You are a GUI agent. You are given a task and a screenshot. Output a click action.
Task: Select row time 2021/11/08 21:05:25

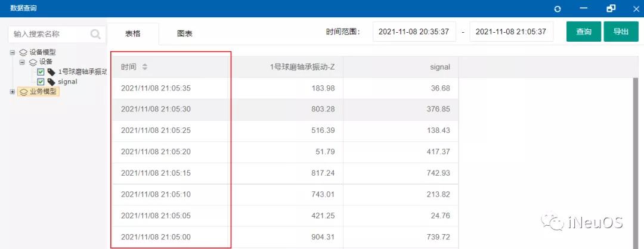coord(156,131)
